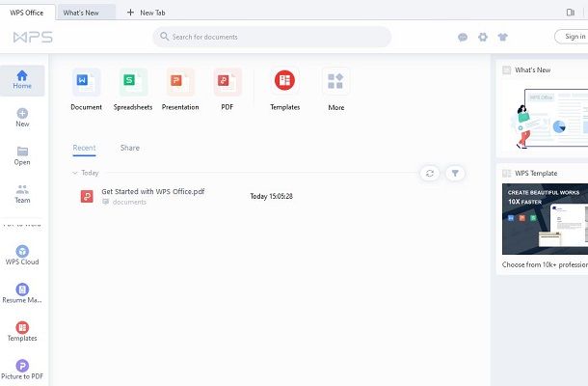Open the file browser via Open icon
Viewport: 588px width, 386px height.
pos(22,152)
